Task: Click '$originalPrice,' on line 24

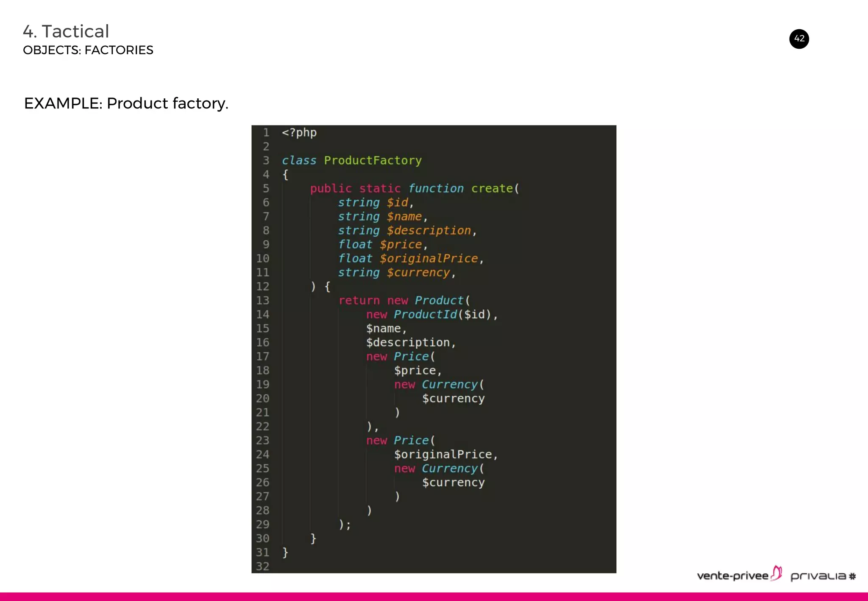Action: point(446,454)
